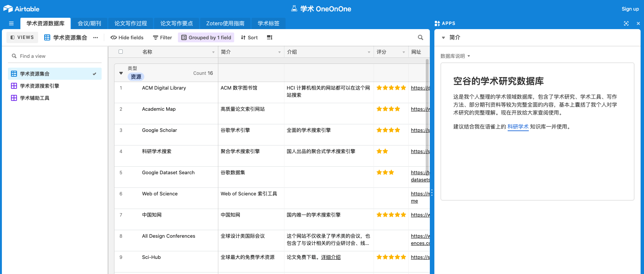This screenshot has width=644, height=274.
Task: Click All Design Conferences cell
Action: click(x=166, y=241)
